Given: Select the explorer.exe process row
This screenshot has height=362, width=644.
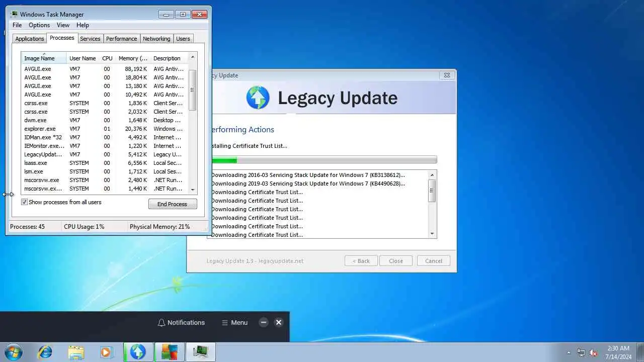Looking at the screenshot, I should [x=105, y=129].
